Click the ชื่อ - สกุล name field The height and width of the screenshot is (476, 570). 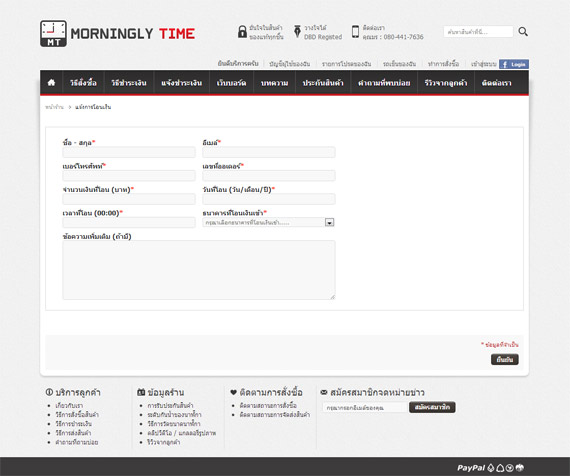tap(129, 152)
